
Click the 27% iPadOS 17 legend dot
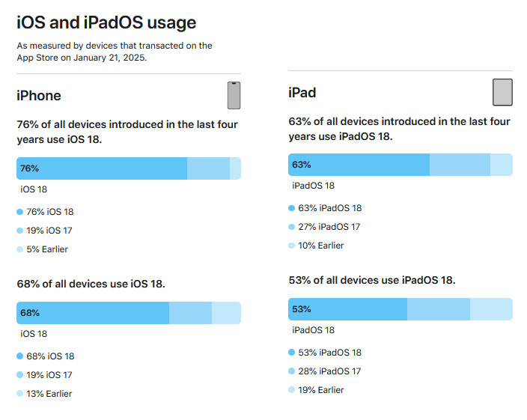pyautogui.click(x=292, y=227)
